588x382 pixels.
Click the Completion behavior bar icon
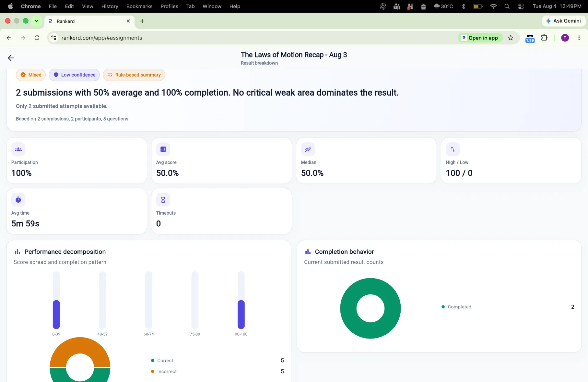point(308,252)
